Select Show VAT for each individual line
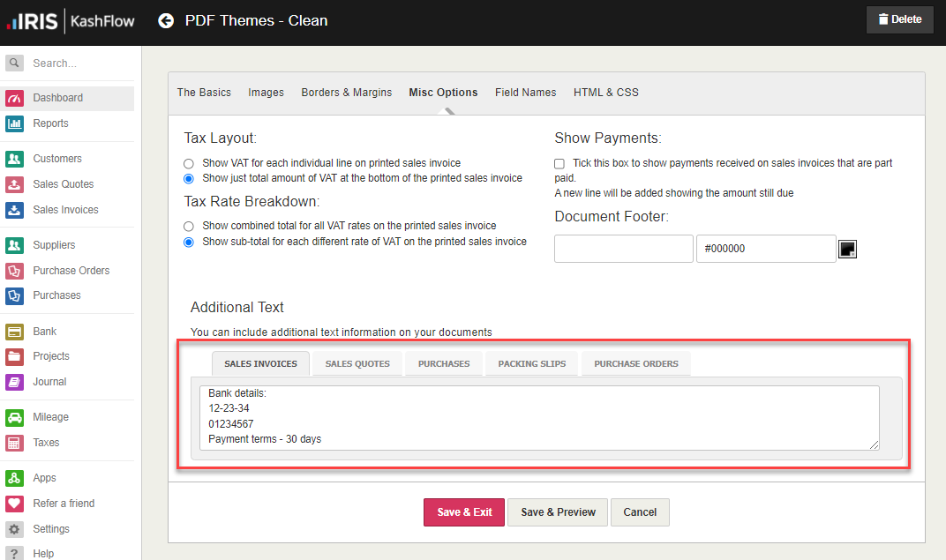Image resolution: width=946 pixels, height=560 pixels. [x=189, y=164]
